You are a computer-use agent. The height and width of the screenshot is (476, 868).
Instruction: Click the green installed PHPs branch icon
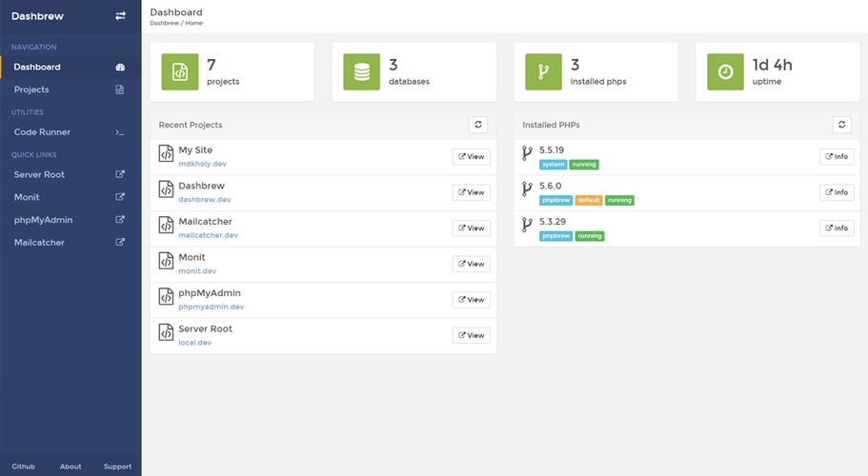pyautogui.click(x=543, y=71)
